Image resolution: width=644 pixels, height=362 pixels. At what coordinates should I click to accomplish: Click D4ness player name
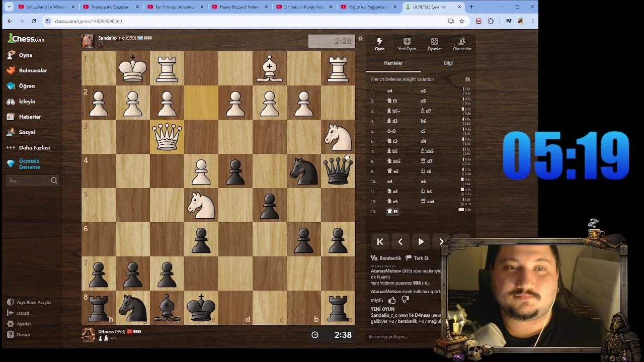(106, 332)
